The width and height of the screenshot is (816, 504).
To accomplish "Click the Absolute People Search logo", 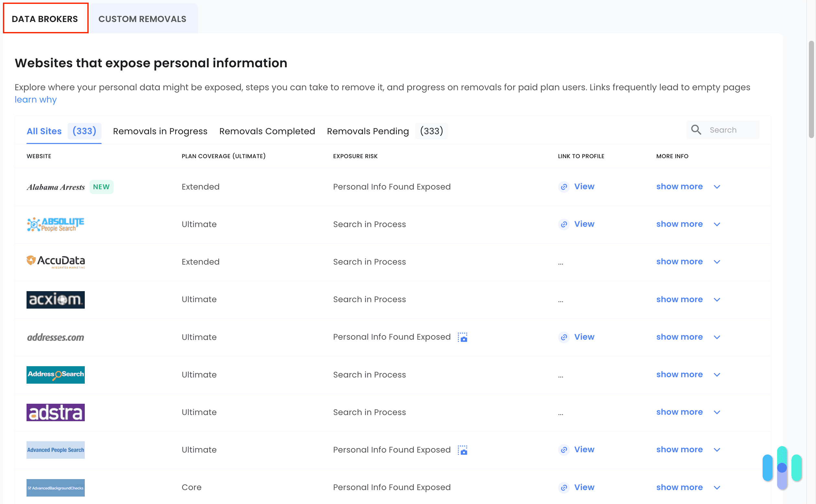I will click(x=55, y=224).
